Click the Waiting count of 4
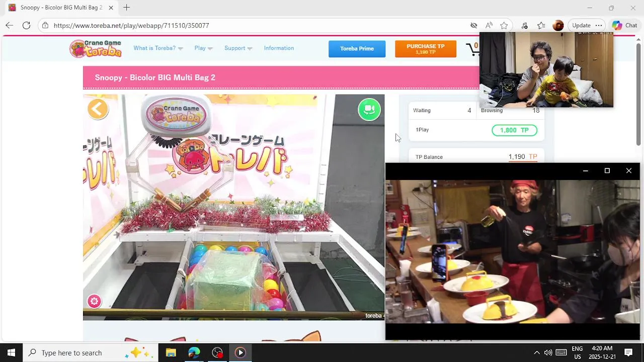This screenshot has width=644, height=362. click(469, 111)
